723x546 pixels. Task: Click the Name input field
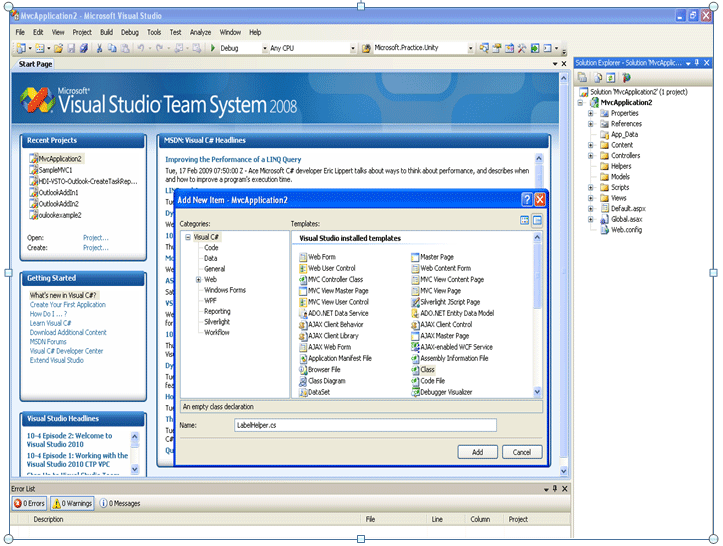364,425
